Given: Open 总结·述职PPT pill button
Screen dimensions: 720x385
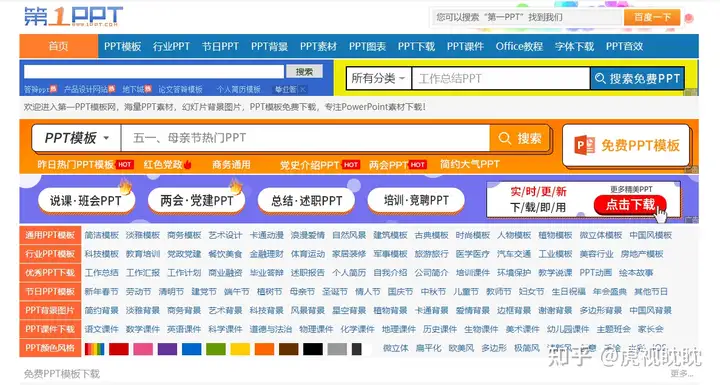Looking at the screenshot, I should click(306, 201).
